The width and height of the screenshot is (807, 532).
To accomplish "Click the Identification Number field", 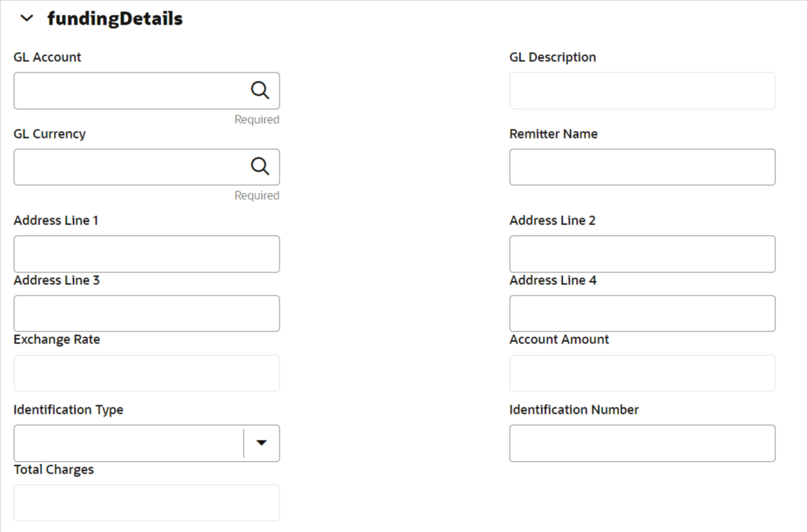I will pyautogui.click(x=642, y=443).
